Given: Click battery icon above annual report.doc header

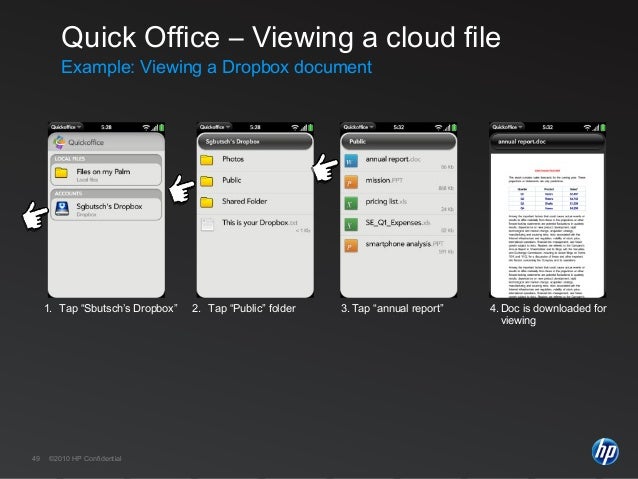Looking at the screenshot, I should coord(603,127).
